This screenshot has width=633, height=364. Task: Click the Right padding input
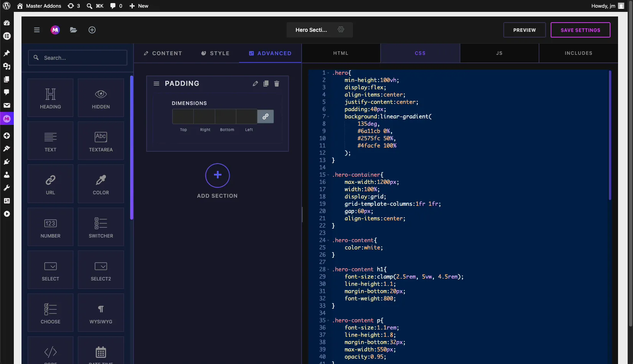[x=204, y=116]
